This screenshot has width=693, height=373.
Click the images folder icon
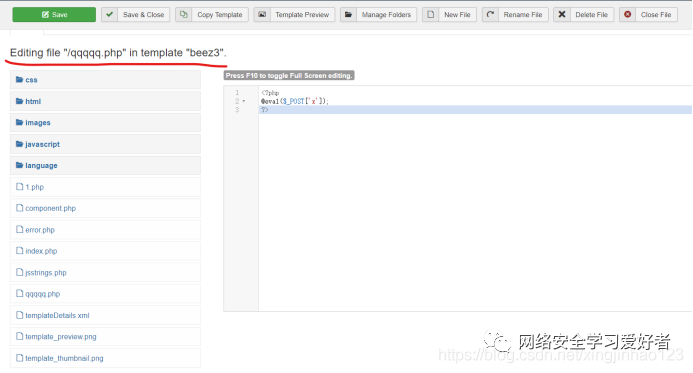click(x=19, y=122)
